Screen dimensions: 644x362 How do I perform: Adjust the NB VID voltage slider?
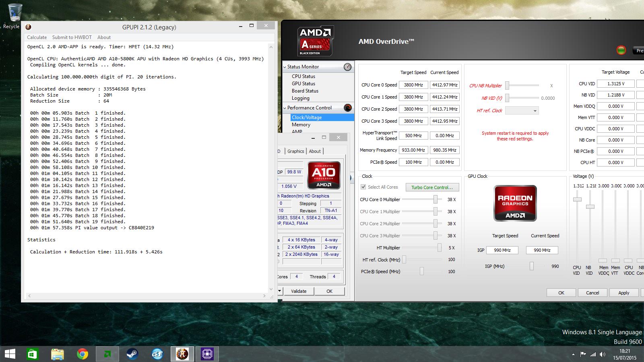click(590, 207)
